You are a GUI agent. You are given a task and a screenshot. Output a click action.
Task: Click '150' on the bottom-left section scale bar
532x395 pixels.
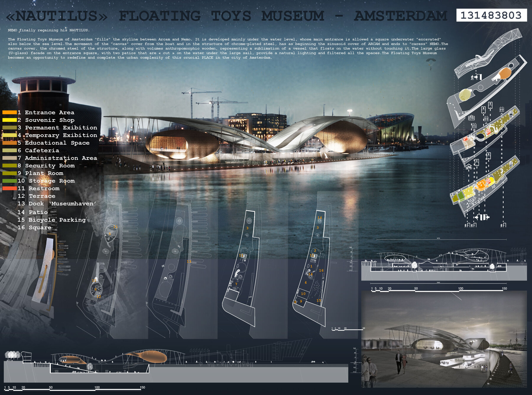[x=142, y=387]
